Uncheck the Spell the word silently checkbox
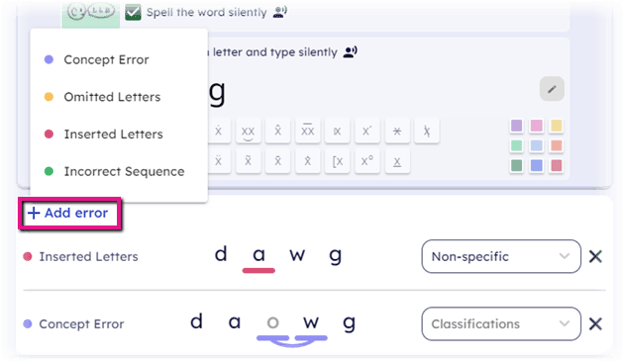This screenshot has height=362, width=624. tap(133, 12)
